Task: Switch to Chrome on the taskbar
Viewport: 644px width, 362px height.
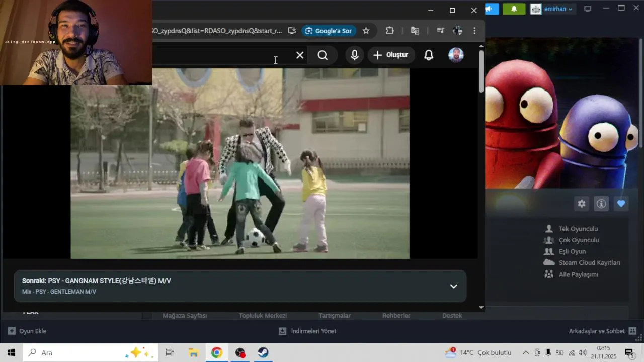Action: (x=217, y=352)
